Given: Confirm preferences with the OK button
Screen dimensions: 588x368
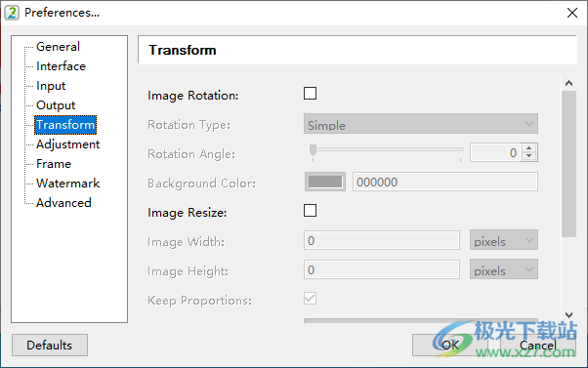Looking at the screenshot, I should tap(450, 346).
